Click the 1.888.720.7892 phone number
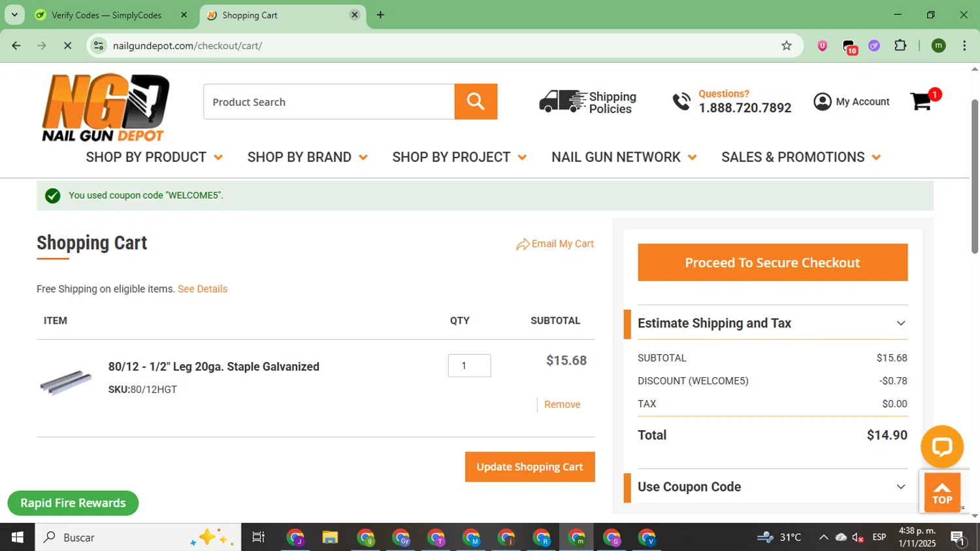The height and width of the screenshot is (551, 980). tap(745, 108)
